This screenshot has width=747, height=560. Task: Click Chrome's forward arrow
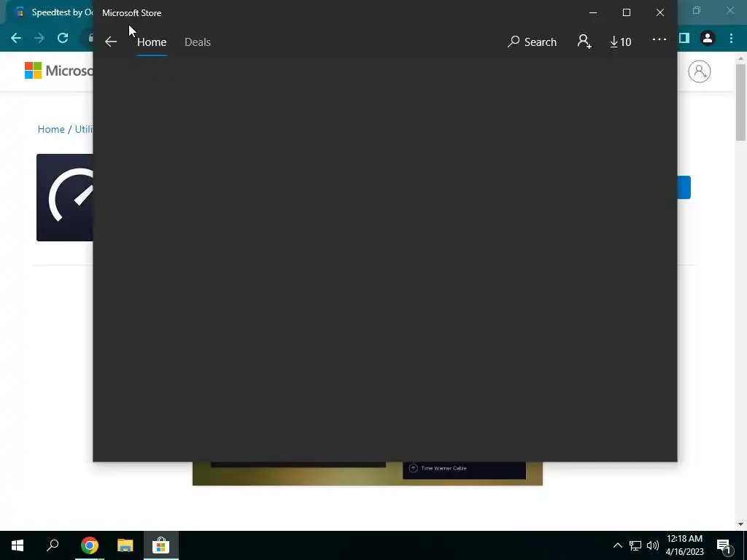(x=39, y=38)
